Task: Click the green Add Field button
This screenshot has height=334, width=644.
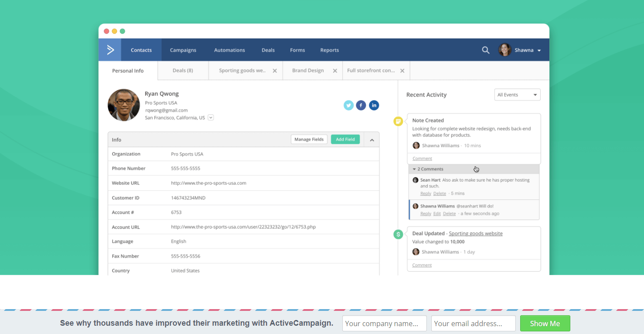Action: [x=345, y=139]
